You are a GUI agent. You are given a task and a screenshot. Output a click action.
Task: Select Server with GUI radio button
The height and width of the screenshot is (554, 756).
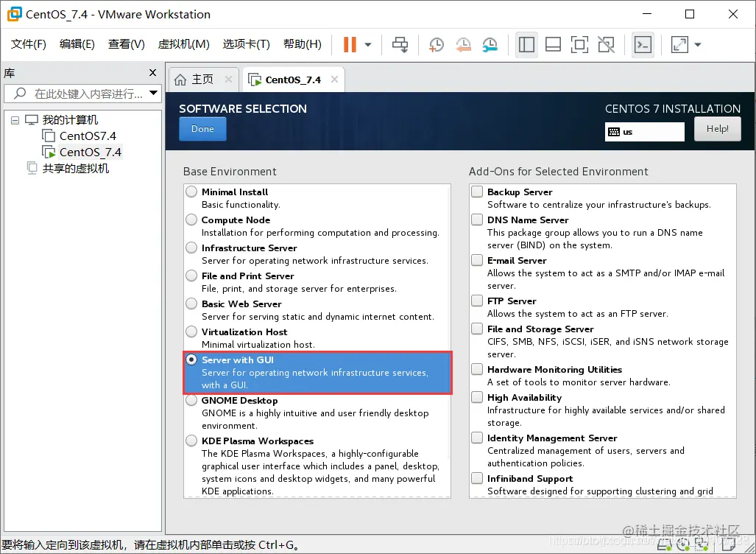pyautogui.click(x=191, y=360)
